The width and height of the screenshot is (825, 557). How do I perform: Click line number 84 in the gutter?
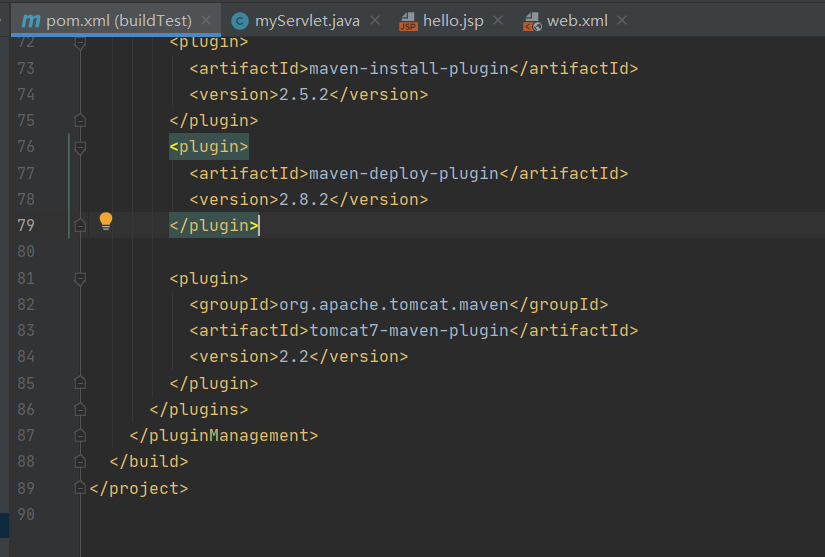(26, 357)
